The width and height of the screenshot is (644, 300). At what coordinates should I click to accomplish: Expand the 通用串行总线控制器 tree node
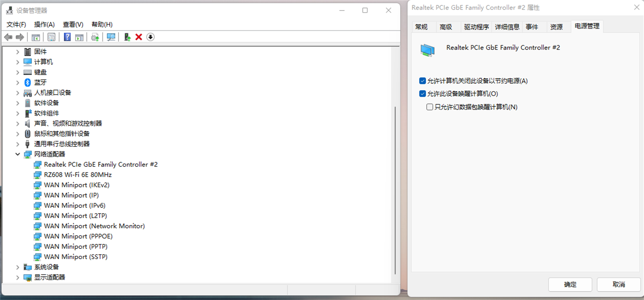[18, 144]
